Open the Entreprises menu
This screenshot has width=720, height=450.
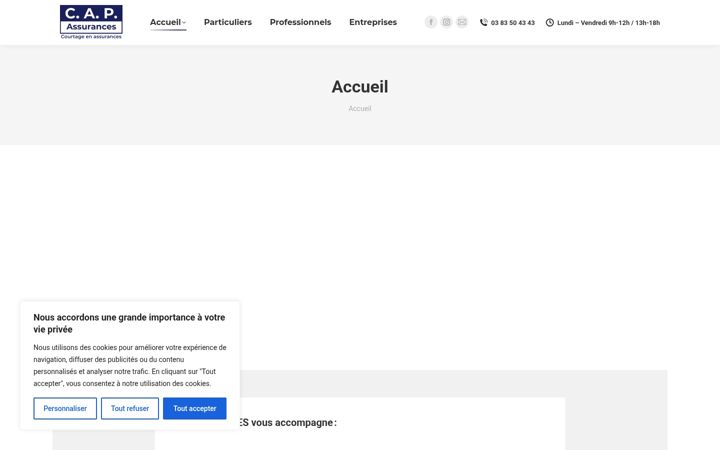pos(373,22)
